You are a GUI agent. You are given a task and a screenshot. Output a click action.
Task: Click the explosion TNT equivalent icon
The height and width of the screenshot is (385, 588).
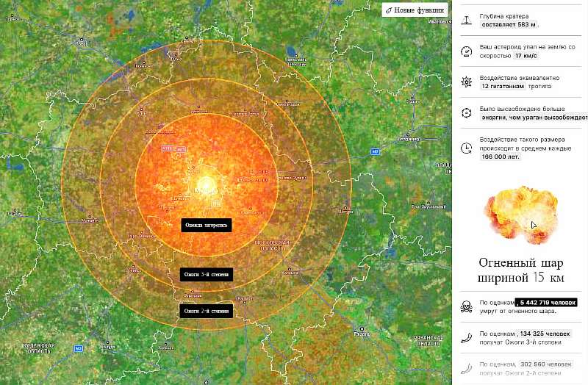466,82
